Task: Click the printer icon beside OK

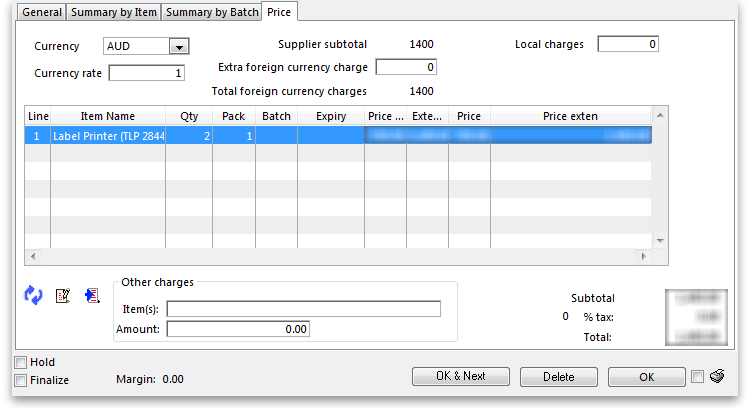Action: point(717,377)
